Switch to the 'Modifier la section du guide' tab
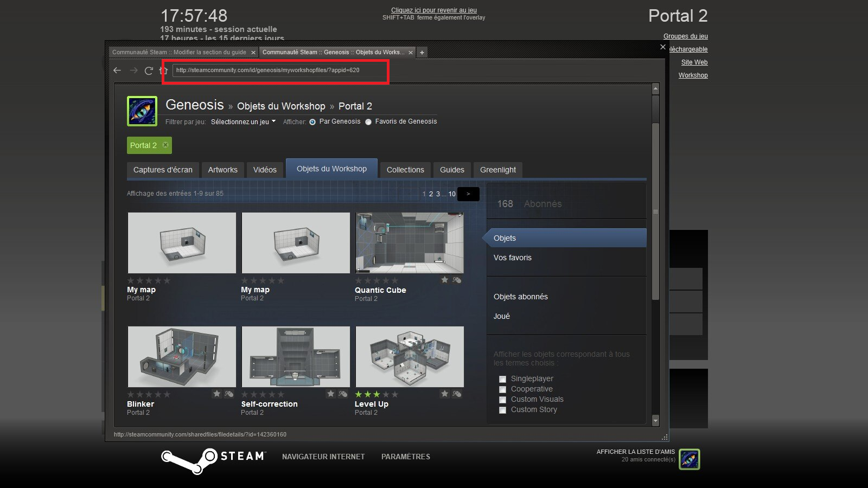Image resolution: width=868 pixels, height=488 pixels. [x=183, y=53]
